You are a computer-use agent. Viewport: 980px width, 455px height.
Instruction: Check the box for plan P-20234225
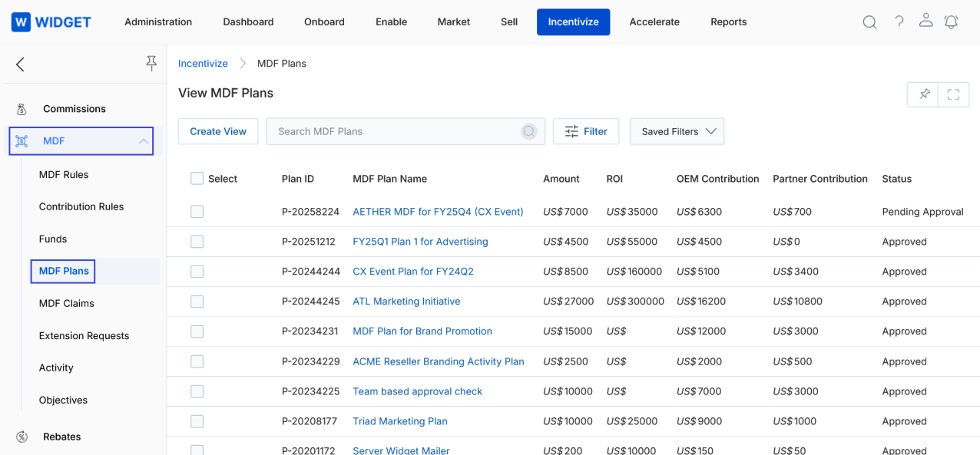tap(197, 391)
